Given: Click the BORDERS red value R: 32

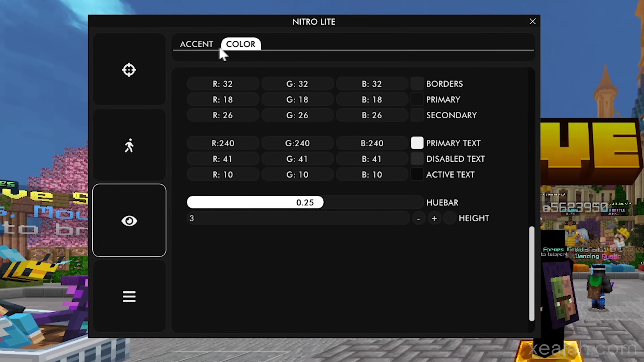Looking at the screenshot, I should [x=223, y=84].
